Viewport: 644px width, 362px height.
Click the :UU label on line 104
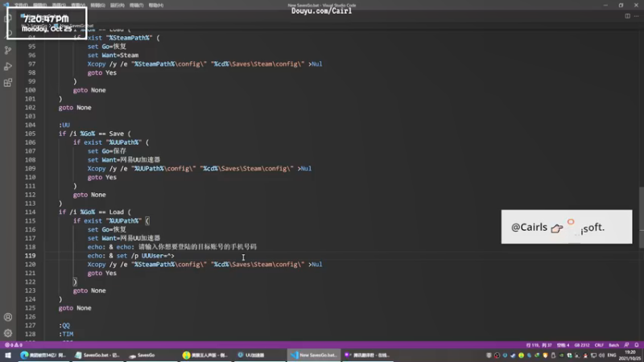pos(64,125)
